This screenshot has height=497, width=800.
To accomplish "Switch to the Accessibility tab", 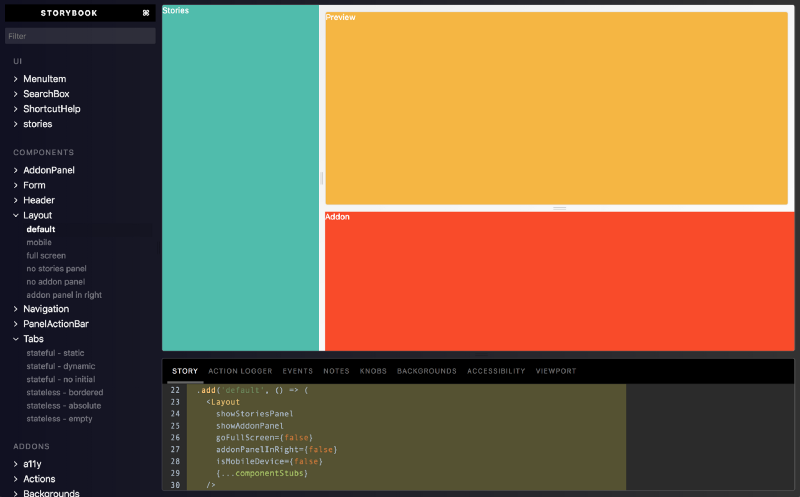I will coord(496,371).
